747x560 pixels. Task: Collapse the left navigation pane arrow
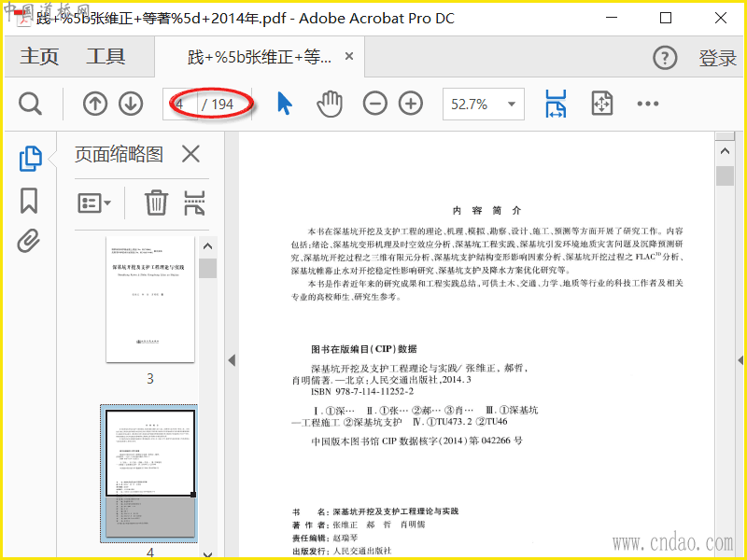pos(232,360)
